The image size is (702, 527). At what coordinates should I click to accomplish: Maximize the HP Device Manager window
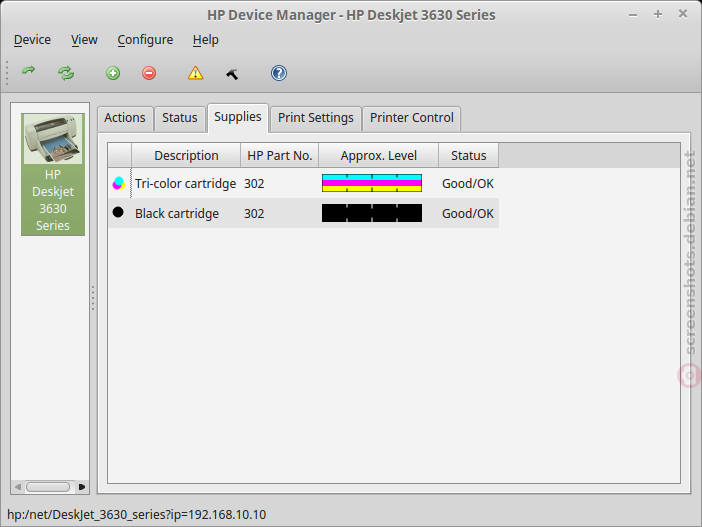658,14
